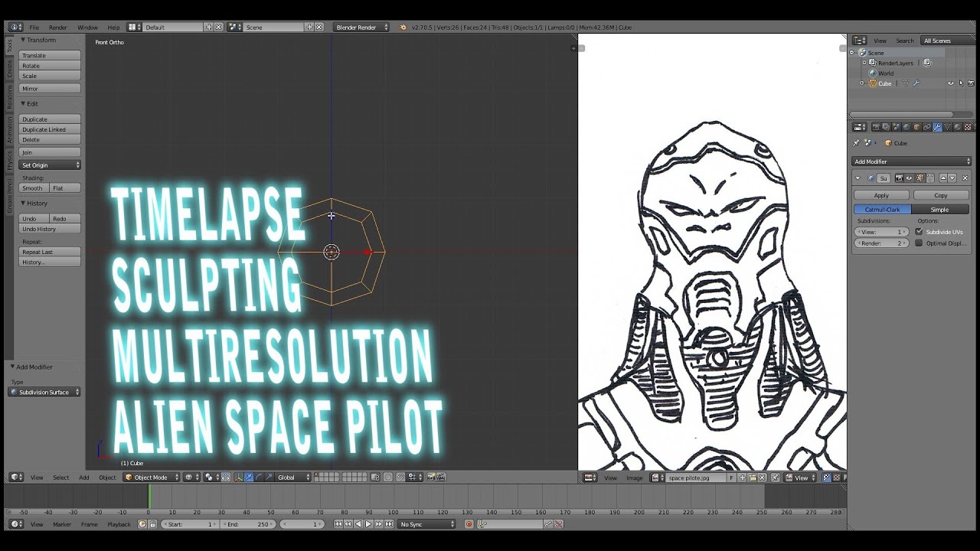Viewport: 980px width, 551px height.
Task: Open the Object cube tab in Properties
Action: pos(917,127)
